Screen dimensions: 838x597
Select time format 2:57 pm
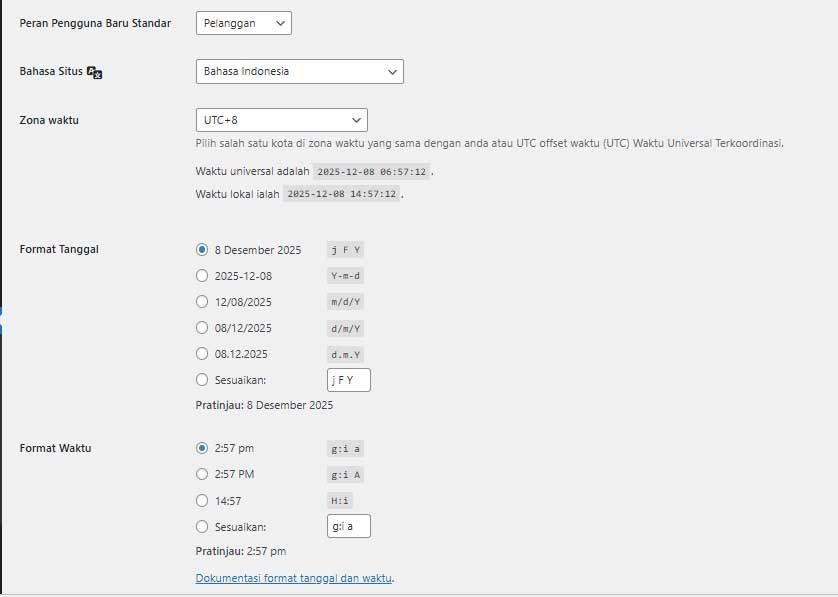(202, 448)
